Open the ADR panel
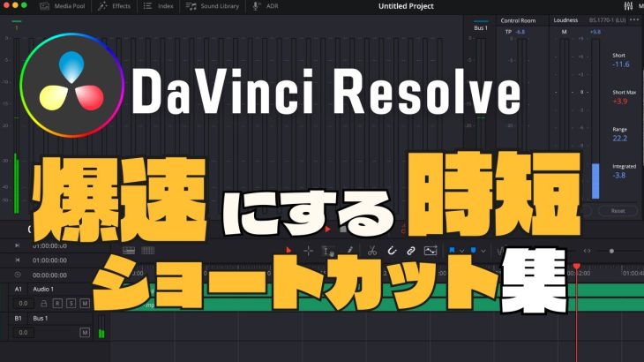The height and width of the screenshot is (362, 644). [266, 6]
